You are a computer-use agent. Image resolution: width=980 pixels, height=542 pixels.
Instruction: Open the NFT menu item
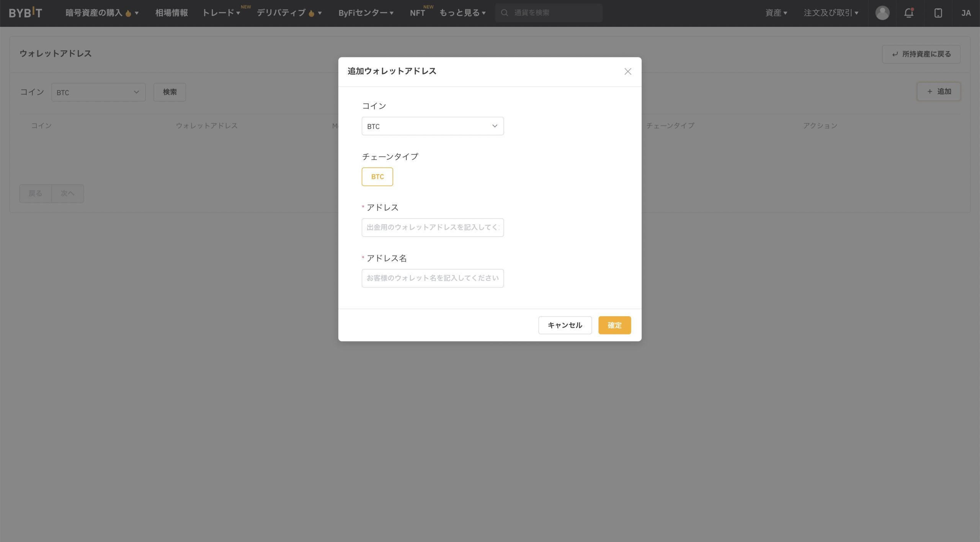tap(417, 13)
